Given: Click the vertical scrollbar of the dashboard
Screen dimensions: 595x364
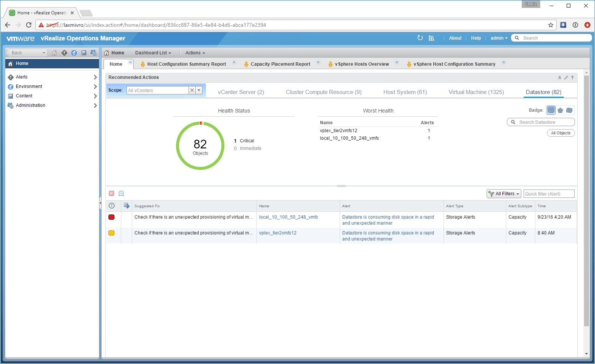Looking at the screenshot, I should [x=586, y=200].
